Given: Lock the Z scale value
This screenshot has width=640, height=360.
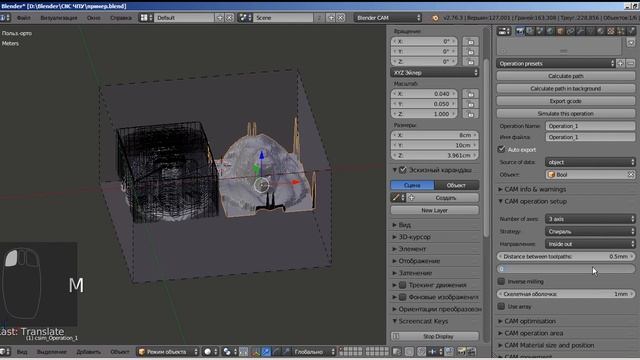Looking at the screenshot, I should tap(471, 114).
